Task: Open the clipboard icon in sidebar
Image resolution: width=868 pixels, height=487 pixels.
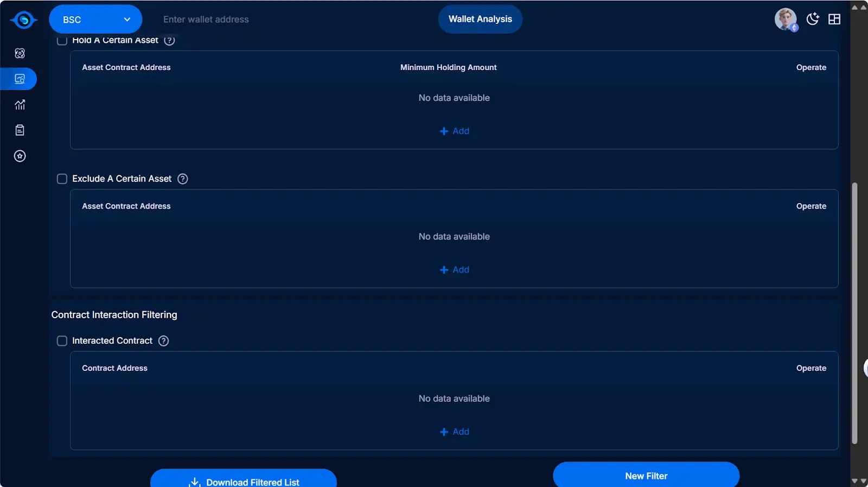Action: pos(20,130)
